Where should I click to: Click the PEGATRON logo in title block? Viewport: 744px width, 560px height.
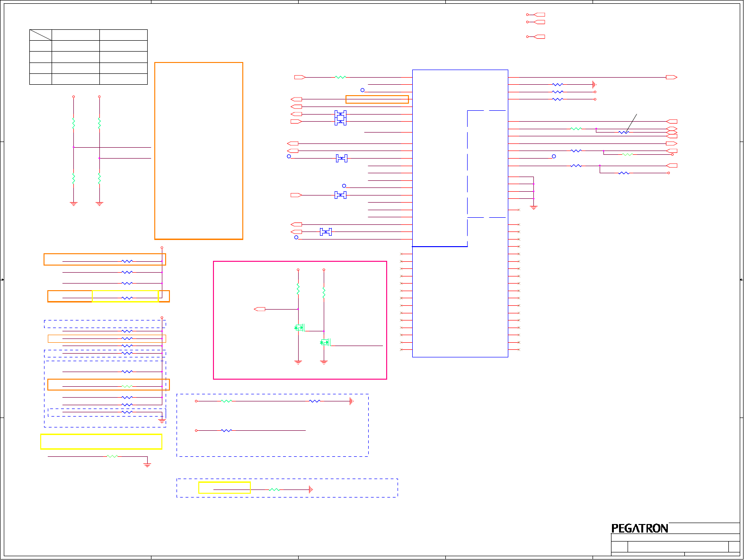point(639,528)
